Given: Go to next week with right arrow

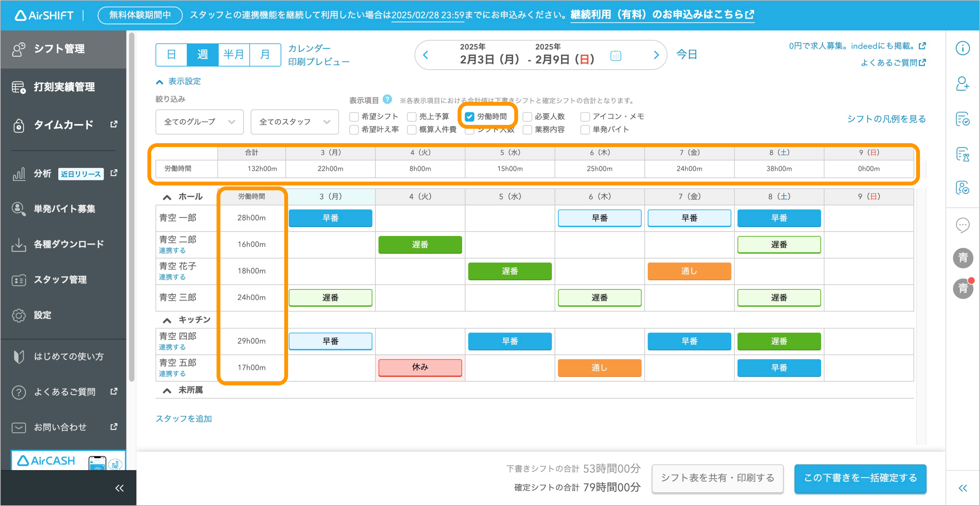Looking at the screenshot, I should pos(656,55).
